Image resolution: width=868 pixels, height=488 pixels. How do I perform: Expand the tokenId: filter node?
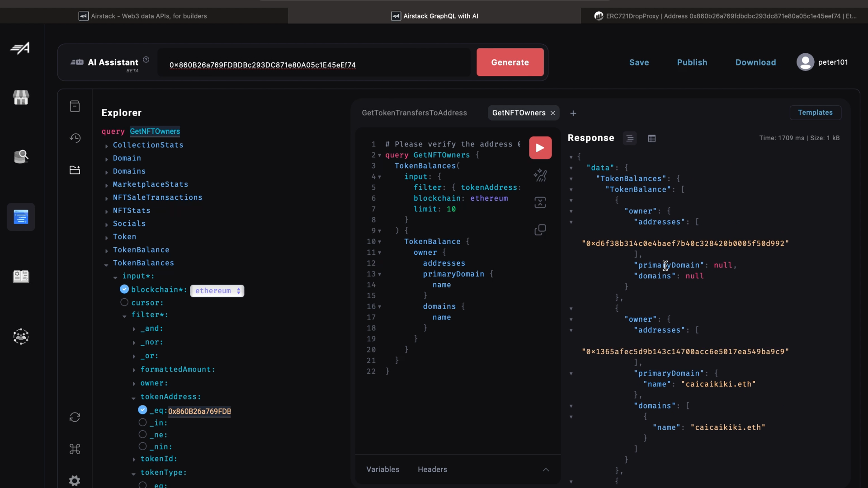click(134, 460)
